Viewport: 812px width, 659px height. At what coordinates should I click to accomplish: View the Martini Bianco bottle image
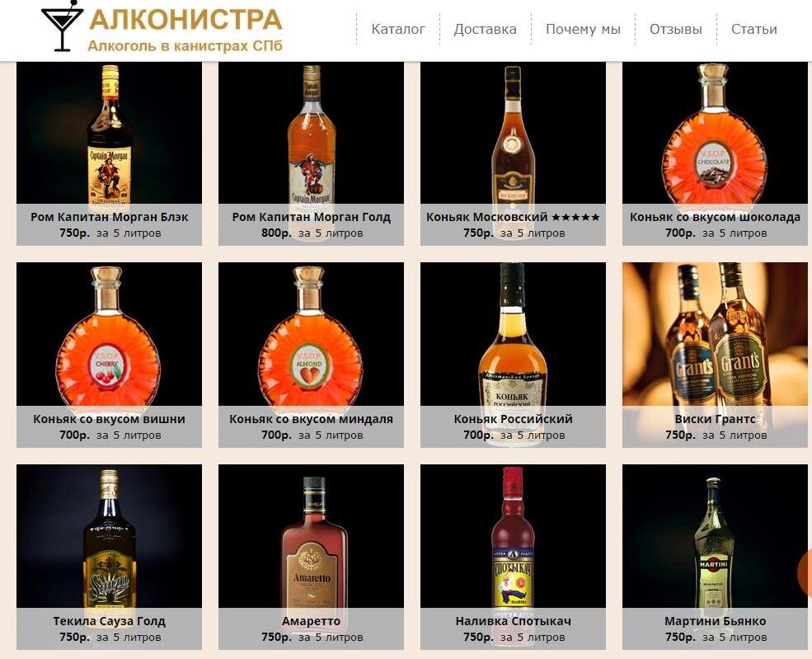(714, 542)
